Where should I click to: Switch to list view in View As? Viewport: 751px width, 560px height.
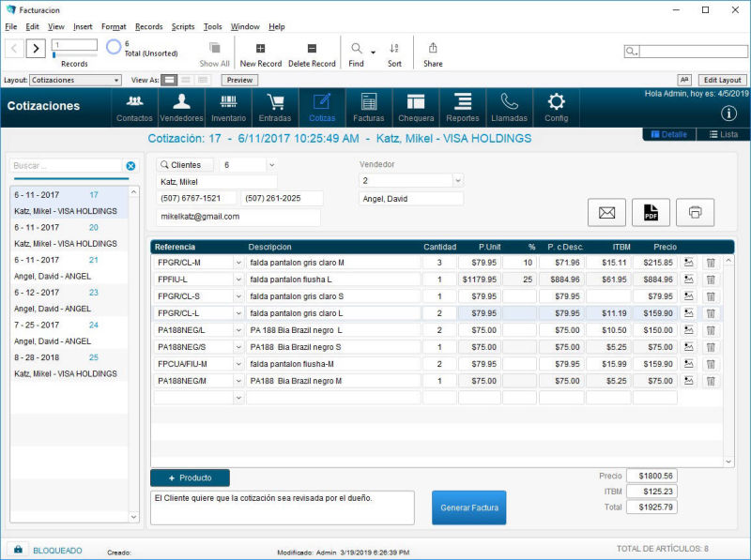186,80
